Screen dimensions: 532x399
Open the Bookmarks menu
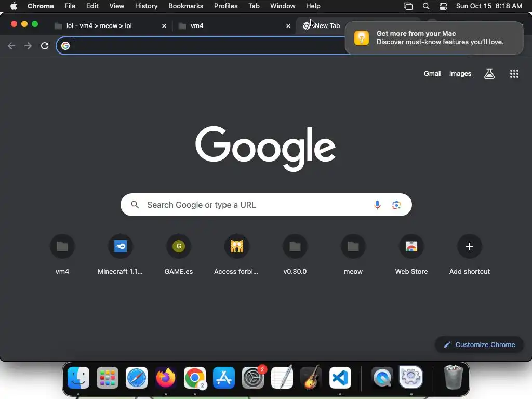pos(185,6)
